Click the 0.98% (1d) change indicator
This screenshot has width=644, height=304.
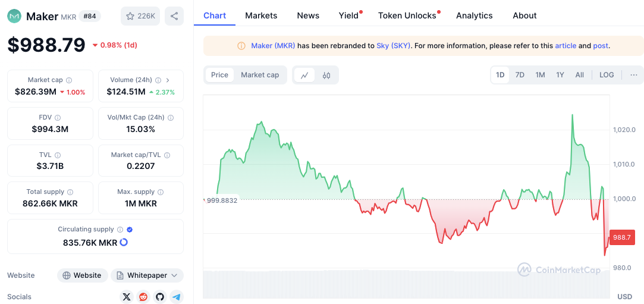115,45
